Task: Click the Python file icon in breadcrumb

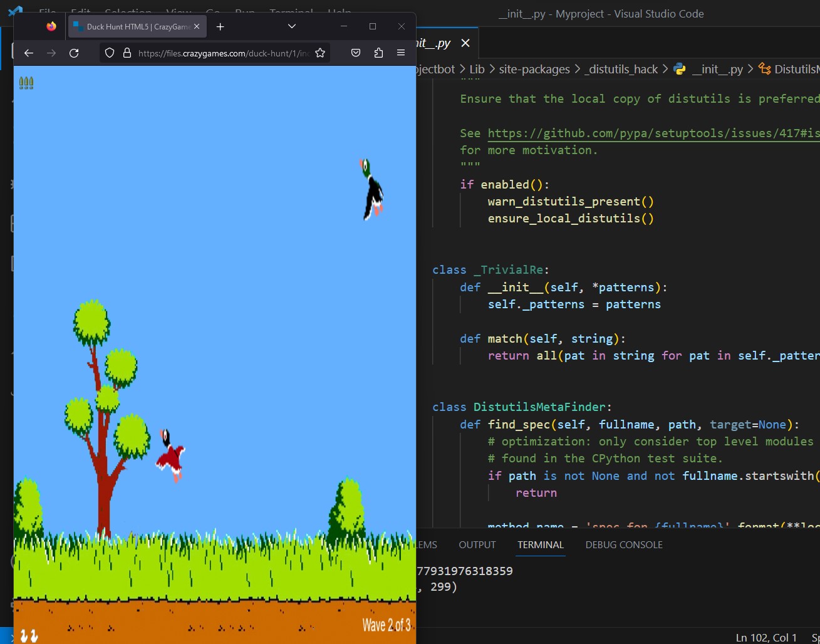Action: pos(679,69)
